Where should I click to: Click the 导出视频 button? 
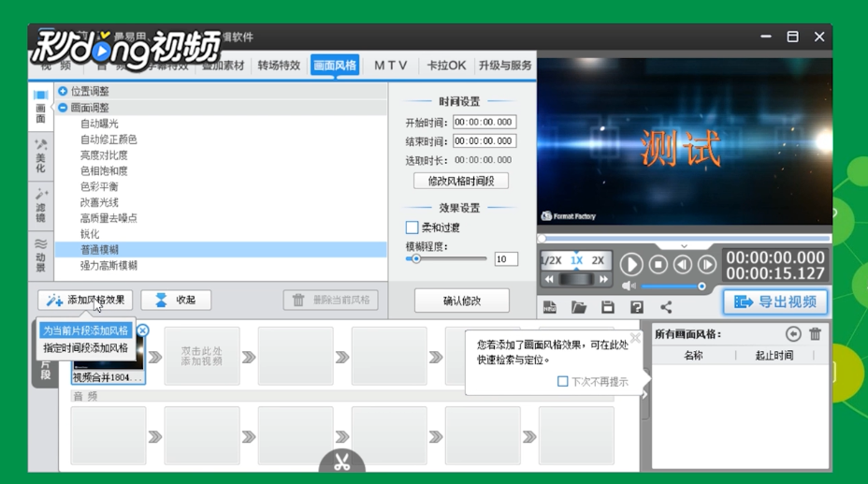point(775,301)
